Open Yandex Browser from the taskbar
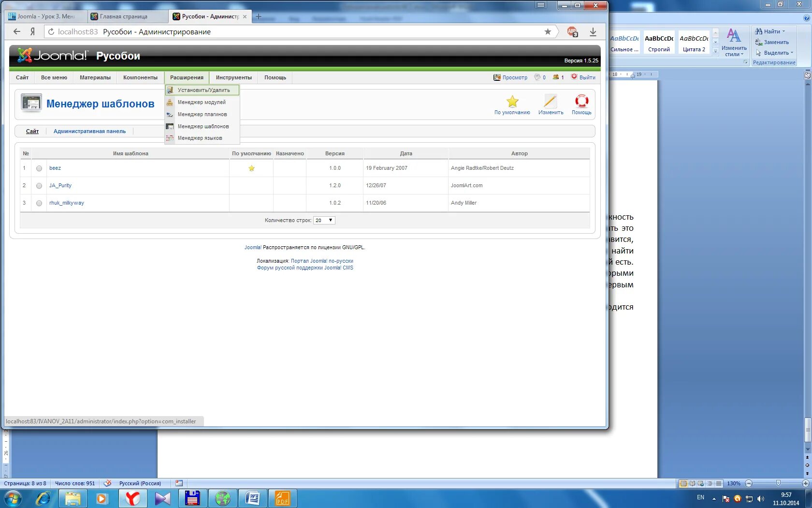The image size is (812, 508). click(132, 498)
